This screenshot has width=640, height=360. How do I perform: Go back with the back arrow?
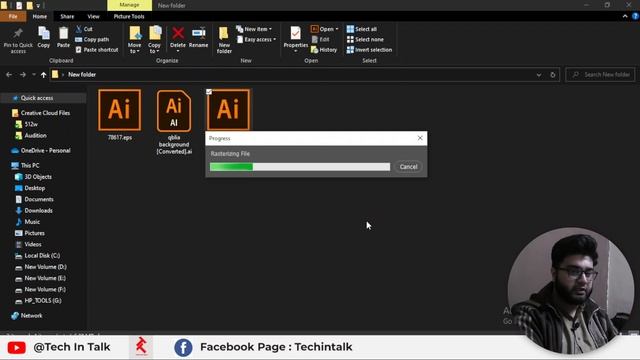(9, 75)
